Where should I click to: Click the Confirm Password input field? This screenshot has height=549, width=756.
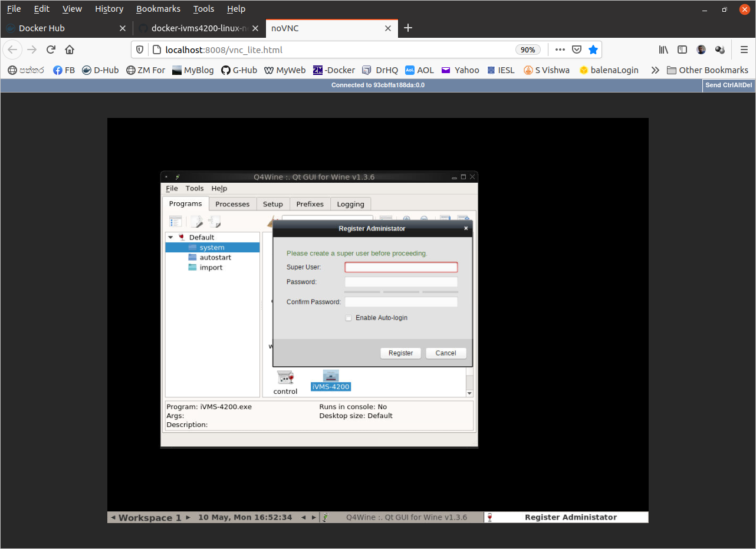(x=401, y=302)
